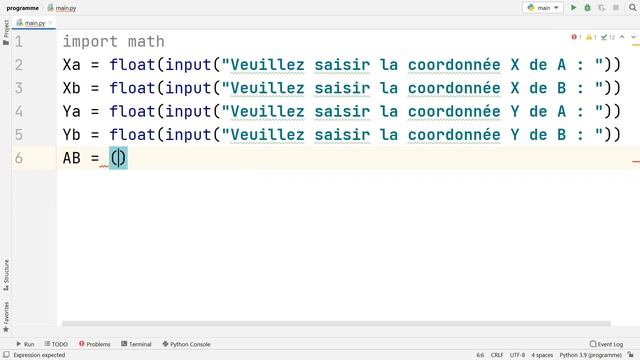
Task: Change CRLF line separator setting
Action: coord(497,355)
